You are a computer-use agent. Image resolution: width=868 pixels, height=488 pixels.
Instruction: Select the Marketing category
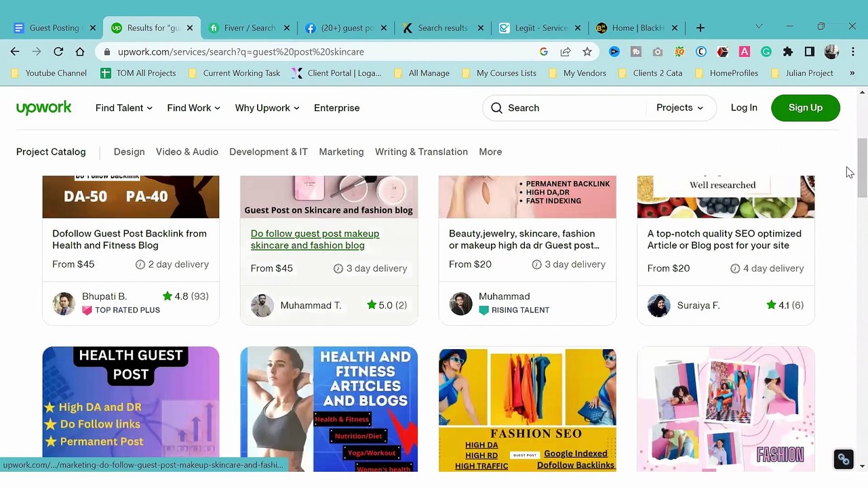pyautogui.click(x=341, y=152)
